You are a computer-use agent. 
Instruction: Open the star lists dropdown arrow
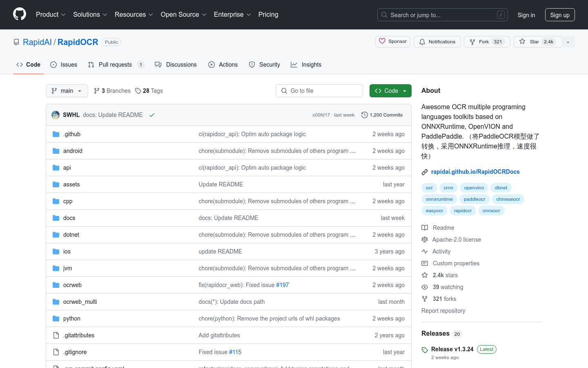coord(568,42)
